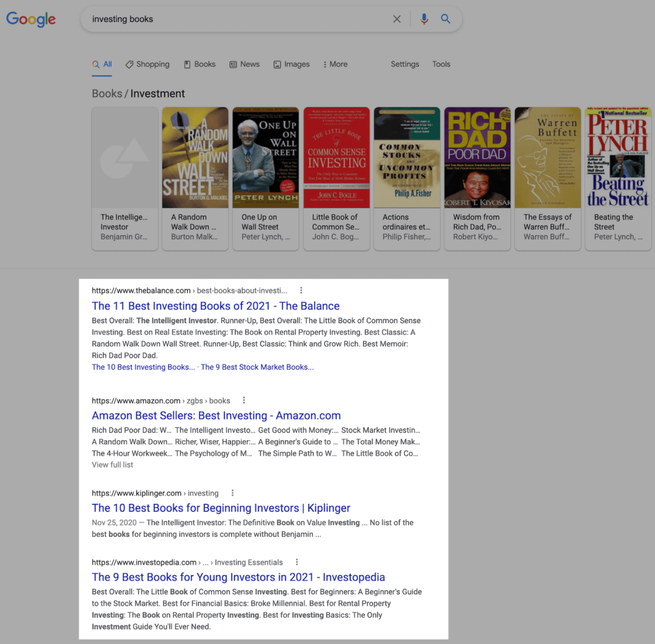
Task: Click 'Beating the Street' title text
Action: click(613, 222)
